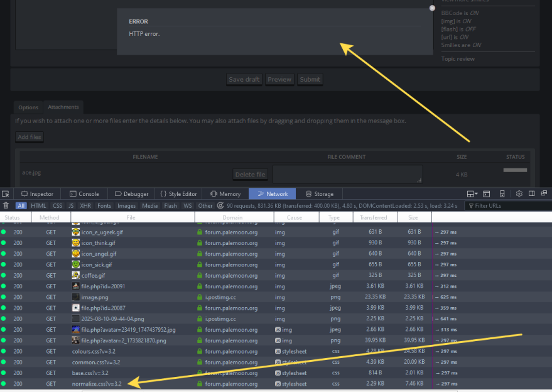Detach developer tools into separate window
Viewport: 552px width, 392px height.
[x=544, y=193]
